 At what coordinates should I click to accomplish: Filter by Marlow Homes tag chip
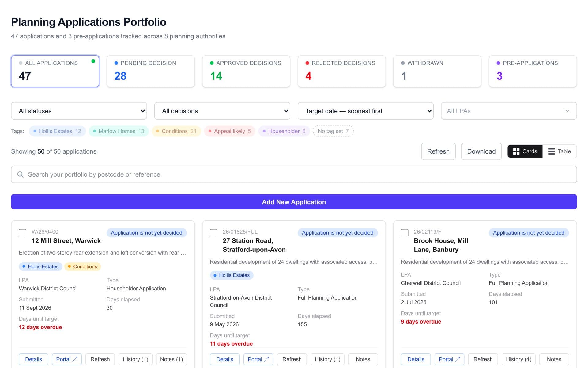coord(119,131)
